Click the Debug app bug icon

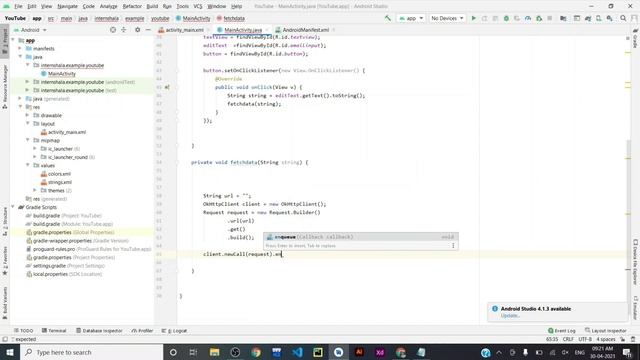point(506,18)
